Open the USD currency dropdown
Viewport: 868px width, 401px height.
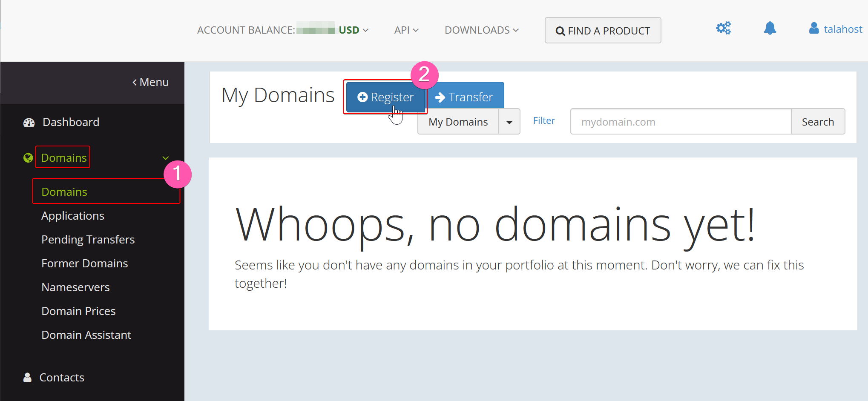coord(354,30)
